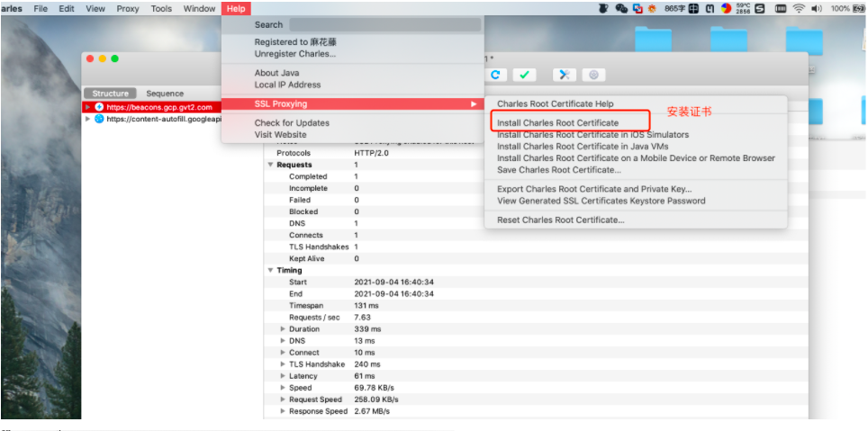Click the Requests / sec value 7.63
This screenshot has height=431, width=868.
point(363,318)
